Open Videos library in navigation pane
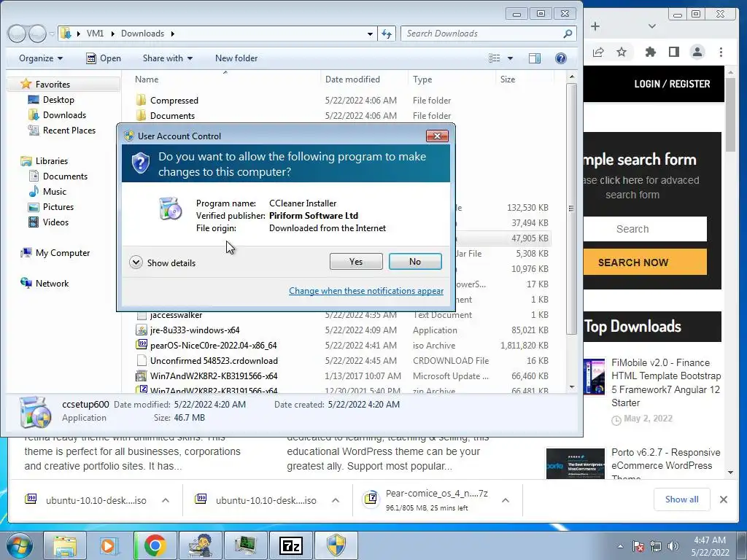Viewport: 747px width, 560px height. click(x=55, y=222)
